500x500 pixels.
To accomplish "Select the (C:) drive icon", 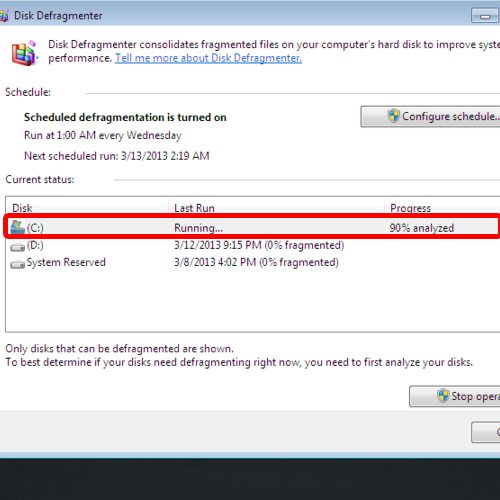I will pyautogui.click(x=17, y=227).
